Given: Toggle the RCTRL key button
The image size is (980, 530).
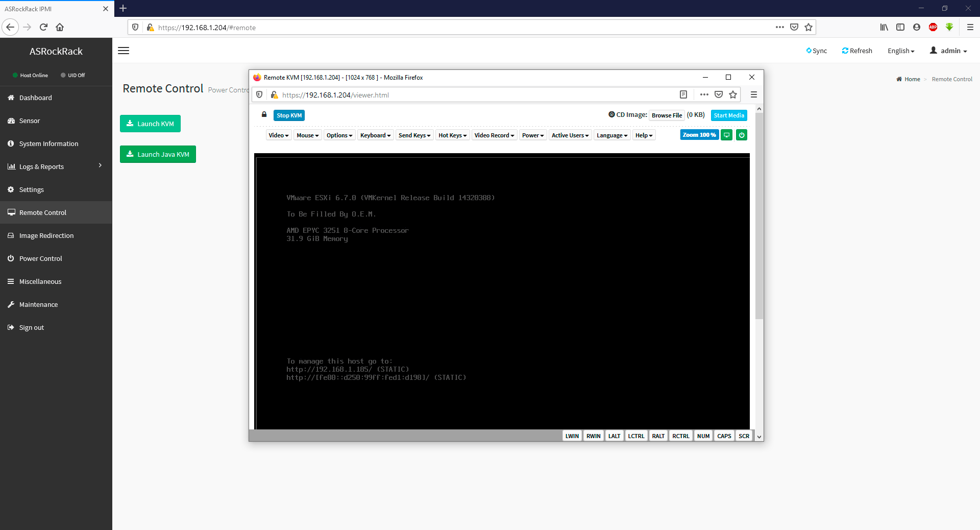Looking at the screenshot, I should pos(681,436).
